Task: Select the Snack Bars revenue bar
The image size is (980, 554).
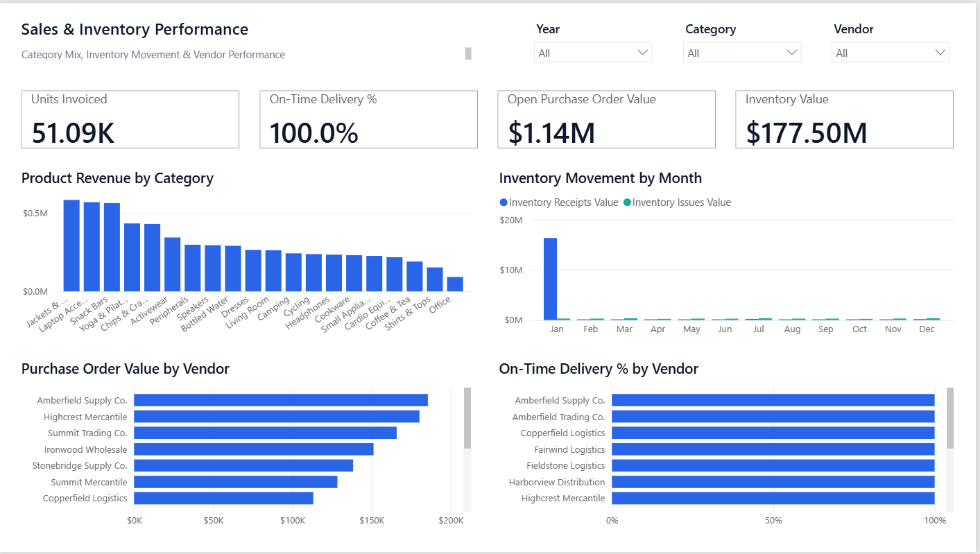Action: click(x=112, y=248)
